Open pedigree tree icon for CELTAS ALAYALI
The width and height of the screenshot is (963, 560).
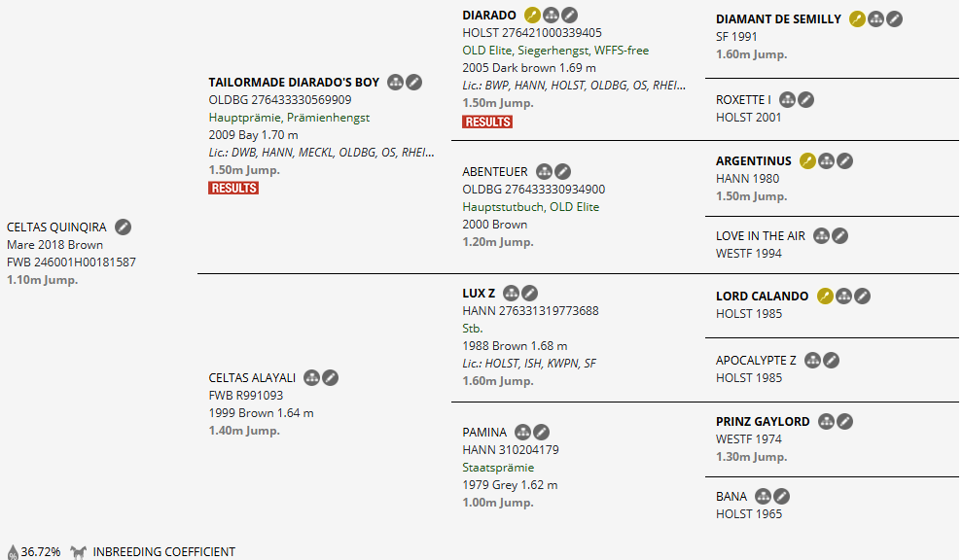311,377
